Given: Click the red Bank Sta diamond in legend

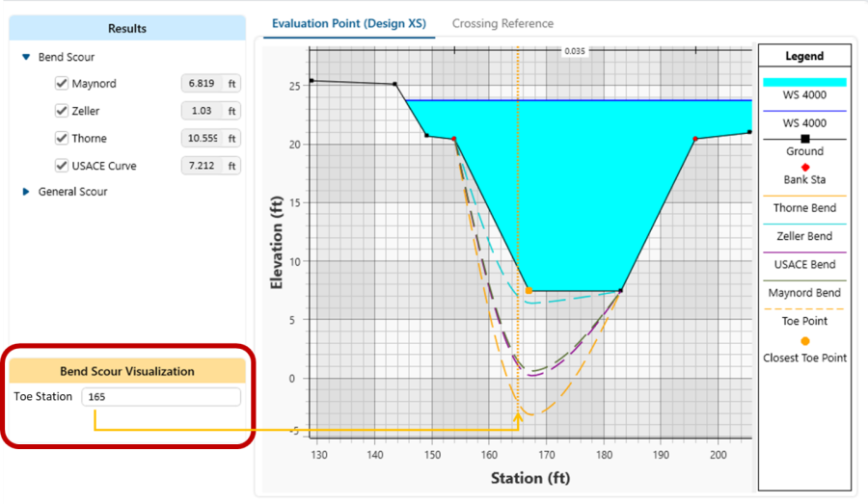Looking at the screenshot, I should tap(804, 168).
